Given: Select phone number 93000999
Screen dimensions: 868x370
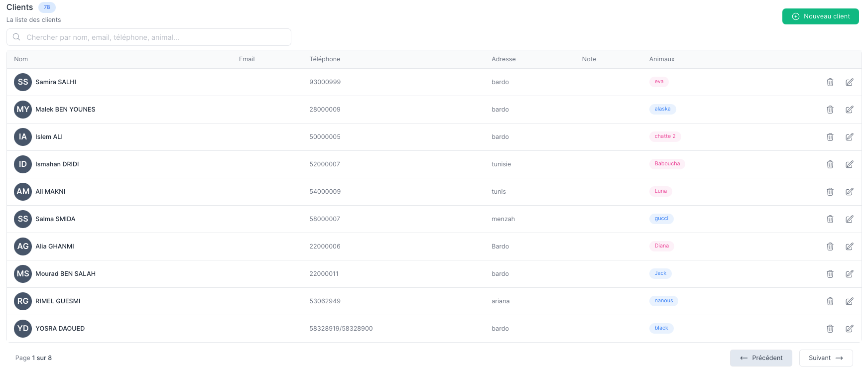Looking at the screenshot, I should (x=325, y=82).
